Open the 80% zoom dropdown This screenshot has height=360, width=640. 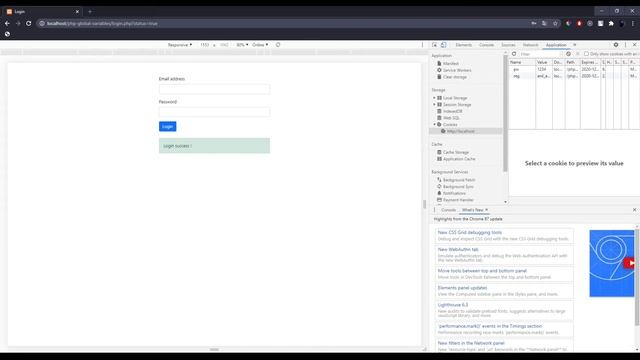pyautogui.click(x=242, y=45)
